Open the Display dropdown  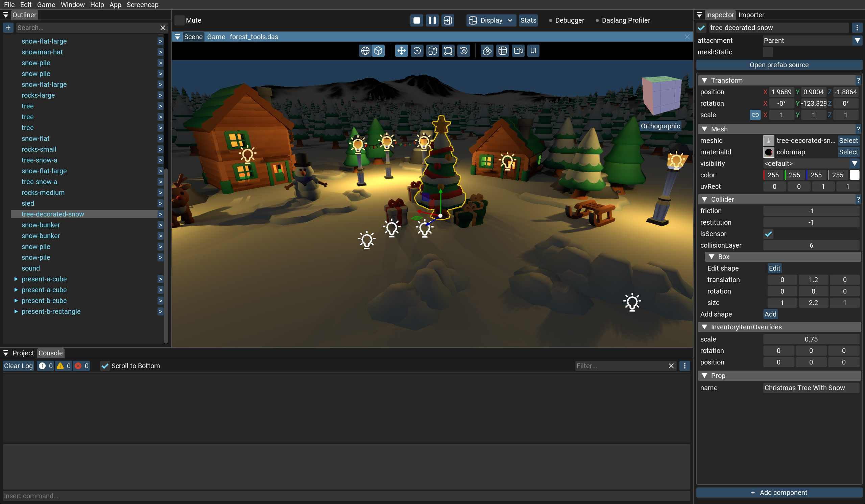(x=491, y=20)
